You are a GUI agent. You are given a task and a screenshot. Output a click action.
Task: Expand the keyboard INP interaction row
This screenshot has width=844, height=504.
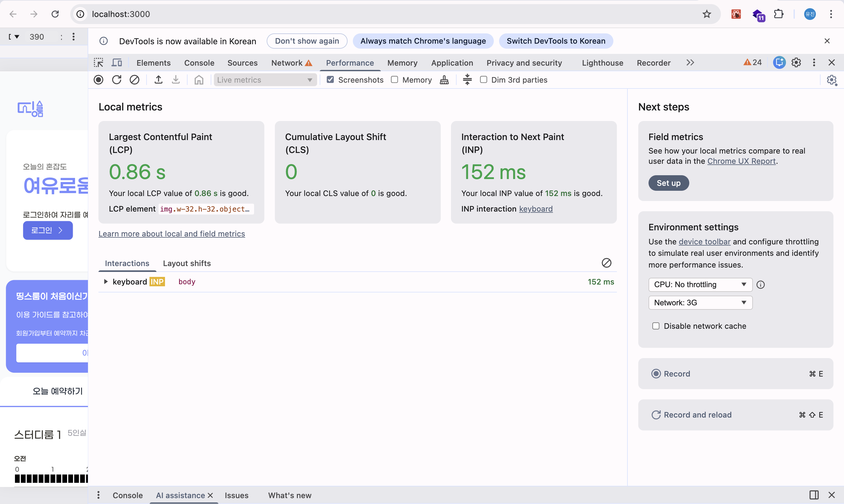(x=105, y=282)
